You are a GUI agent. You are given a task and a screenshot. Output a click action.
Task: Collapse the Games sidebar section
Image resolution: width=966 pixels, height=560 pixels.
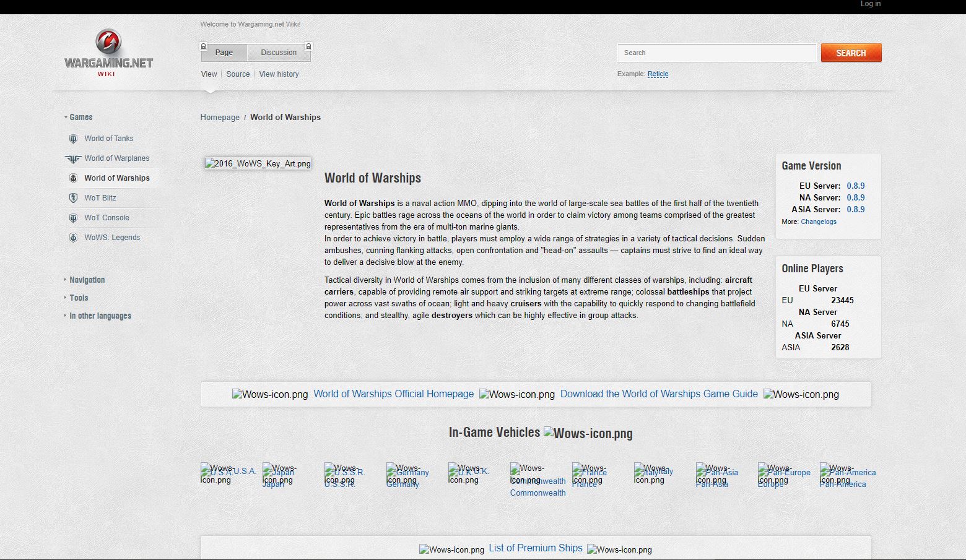click(x=79, y=117)
